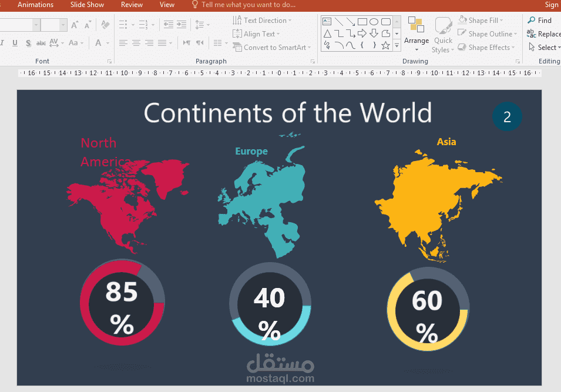Click the Decrease List Level icon
This screenshot has height=392, width=561.
click(168, 24)
